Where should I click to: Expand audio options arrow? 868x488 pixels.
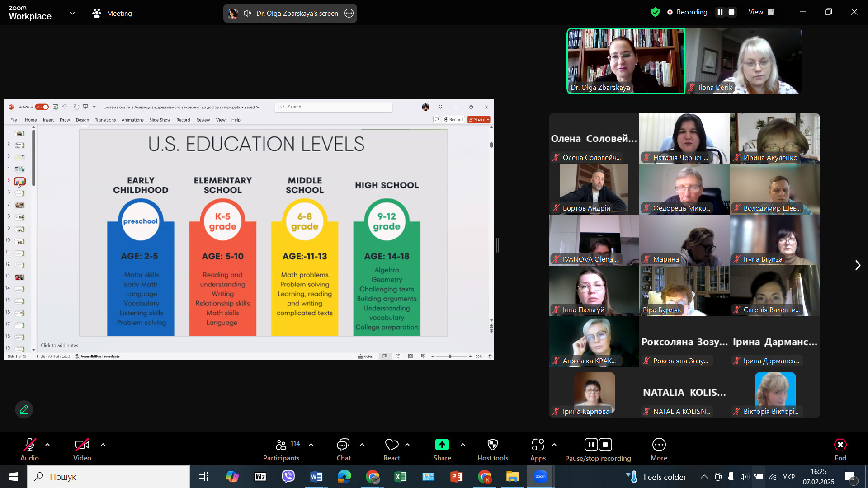click(47, 445)
